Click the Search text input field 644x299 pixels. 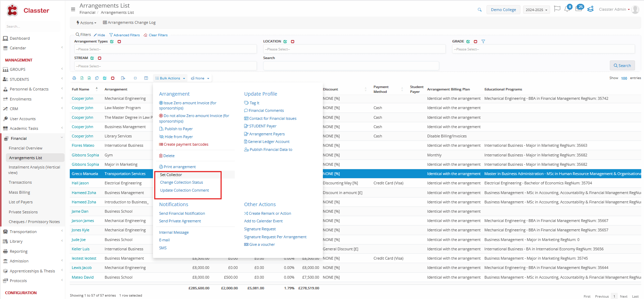pos(351,66)
